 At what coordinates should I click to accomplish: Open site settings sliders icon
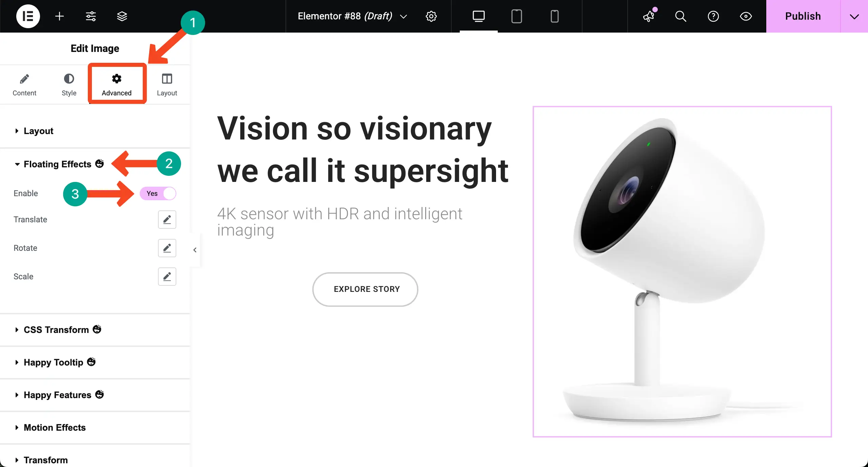tap(91, 16)
